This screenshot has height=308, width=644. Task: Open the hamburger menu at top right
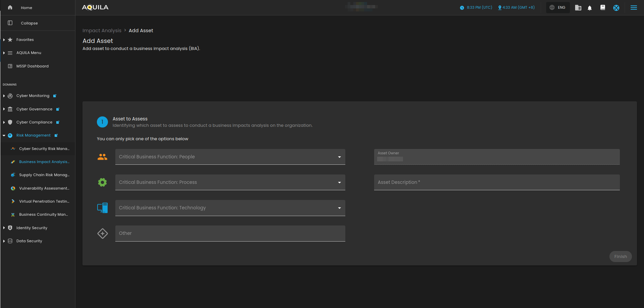pyautogui.click(x=634, y=8)
